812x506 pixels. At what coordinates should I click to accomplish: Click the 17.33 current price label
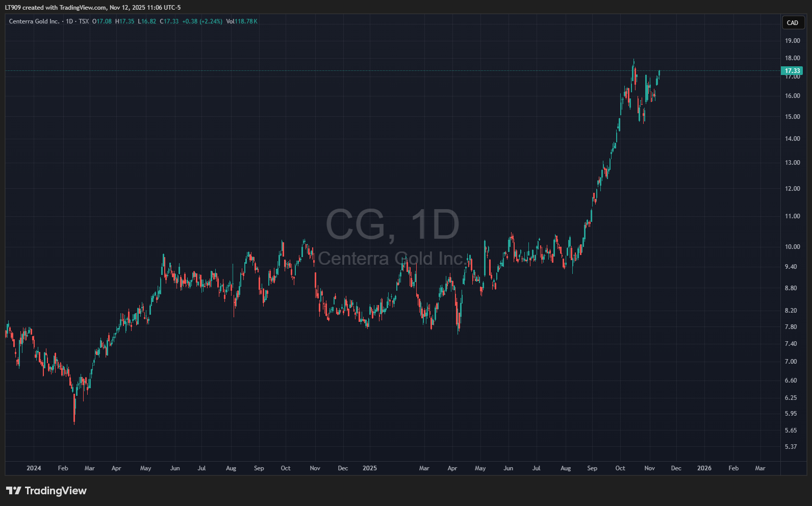[x=792, y=71]
